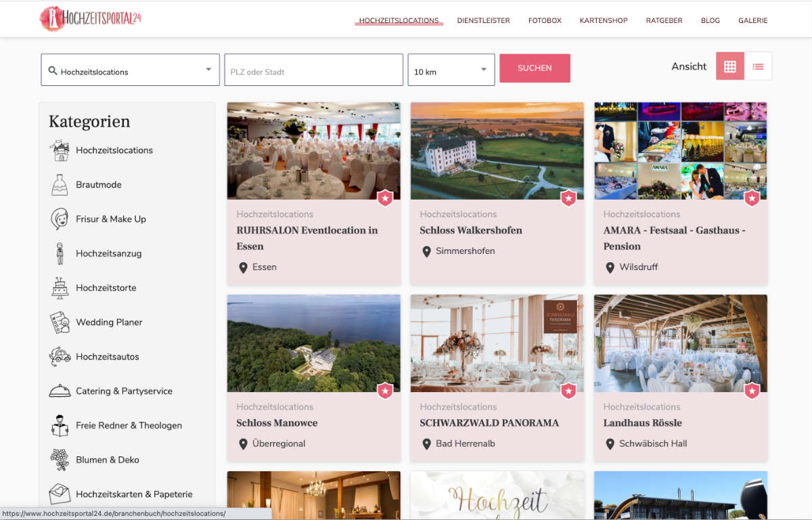Switch to grid view layout

[729, 66]
